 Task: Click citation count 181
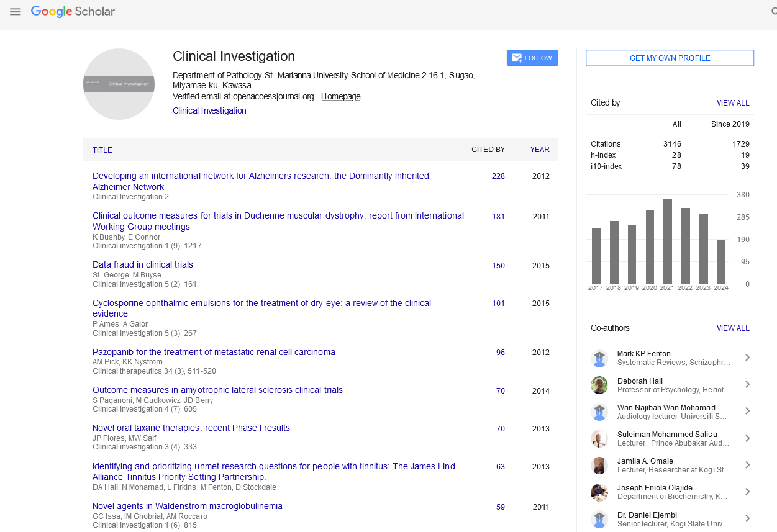tap(498, 217)
